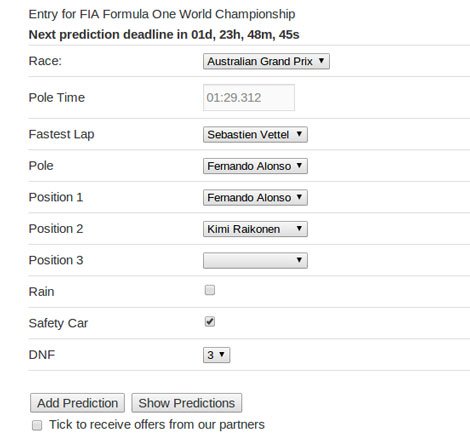Click the Entry for FIA Formula One heading
Screen dimensions: 470x447
coord(162,14)
